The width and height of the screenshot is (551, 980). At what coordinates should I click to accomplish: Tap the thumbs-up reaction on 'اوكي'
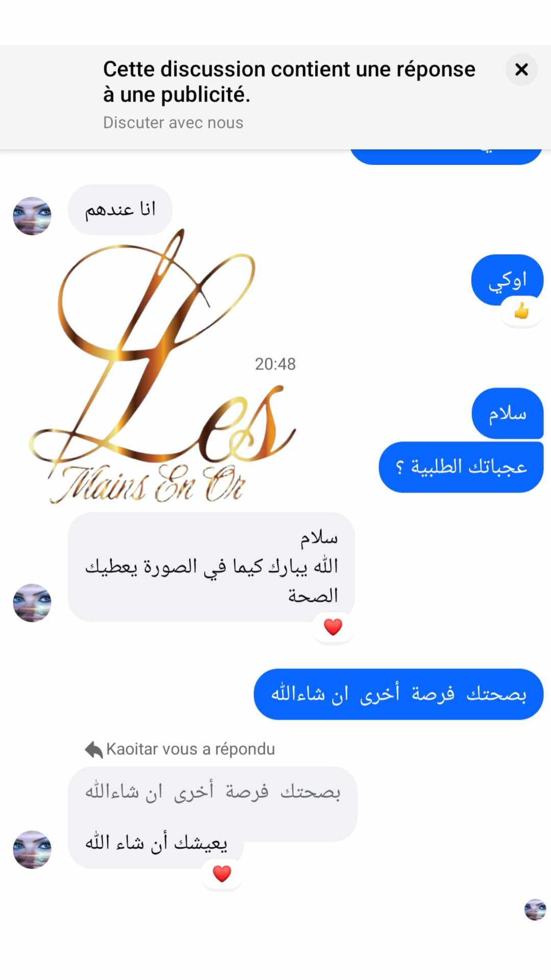click(521, 311)
